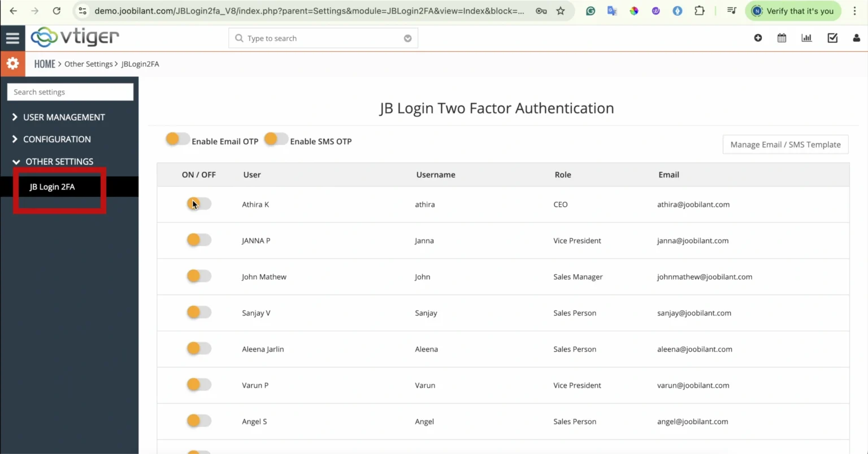Click the vtiger logo
This screenshot has height=454, width=868.
(x=74, y=37)
